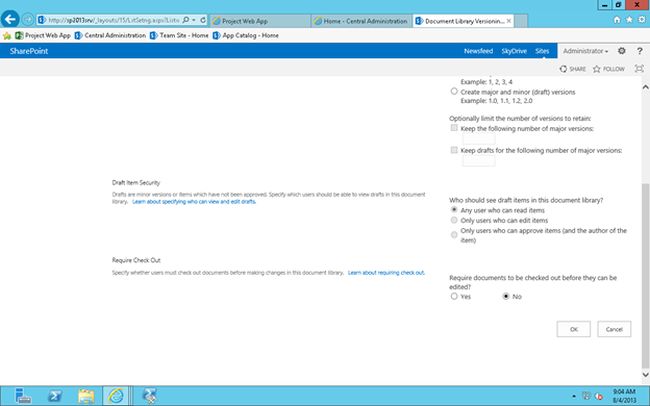Click the scrollbar up arrow

(x=645, y=87)
